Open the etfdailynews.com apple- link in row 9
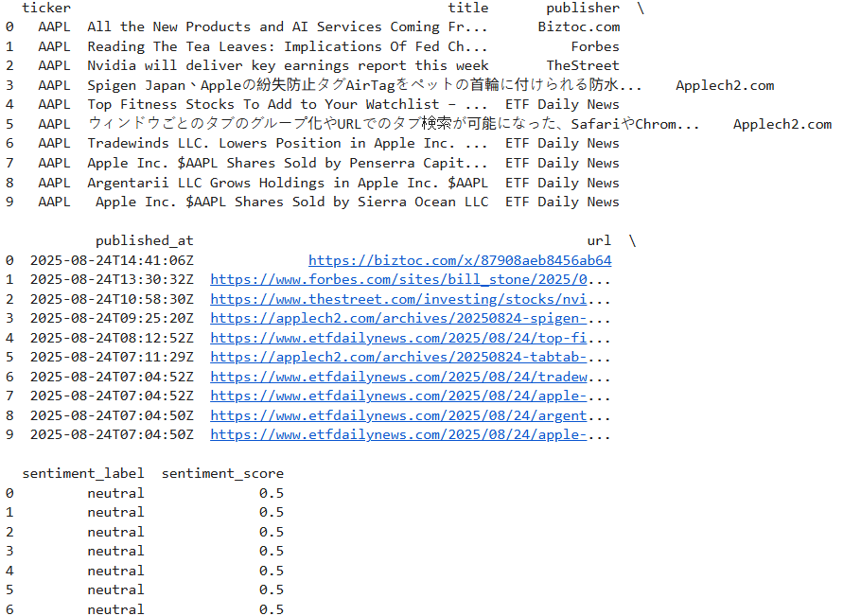843x616 pixels. tap(398, 434)
